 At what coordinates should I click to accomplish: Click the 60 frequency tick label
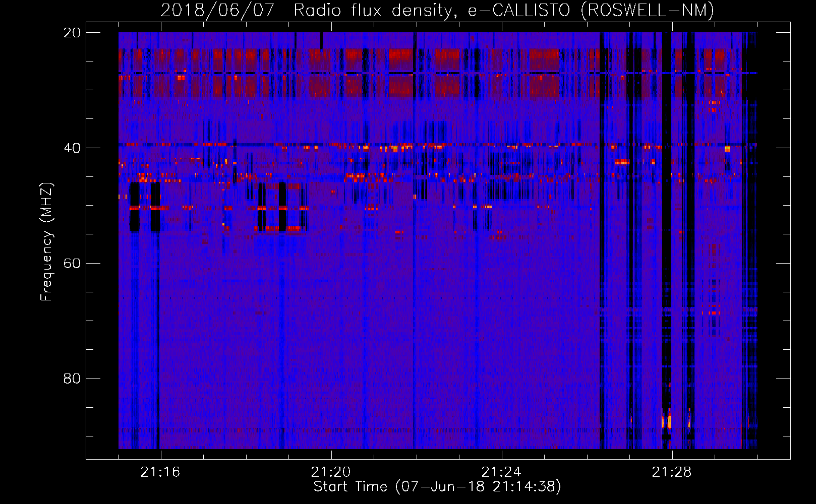[72, 264]
